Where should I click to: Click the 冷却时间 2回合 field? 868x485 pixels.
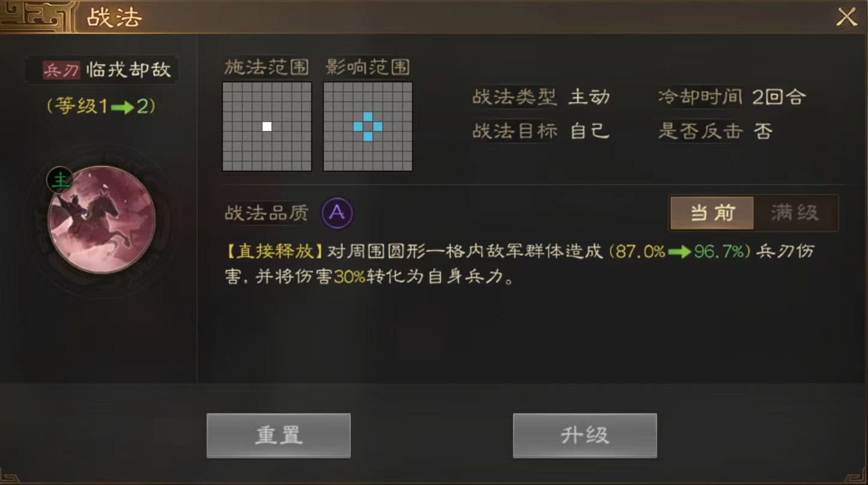coord(732,97)
